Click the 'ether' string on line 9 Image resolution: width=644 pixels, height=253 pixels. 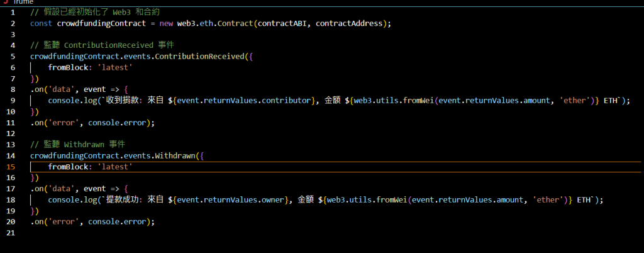pyautogui.click(x=575, y=100)
